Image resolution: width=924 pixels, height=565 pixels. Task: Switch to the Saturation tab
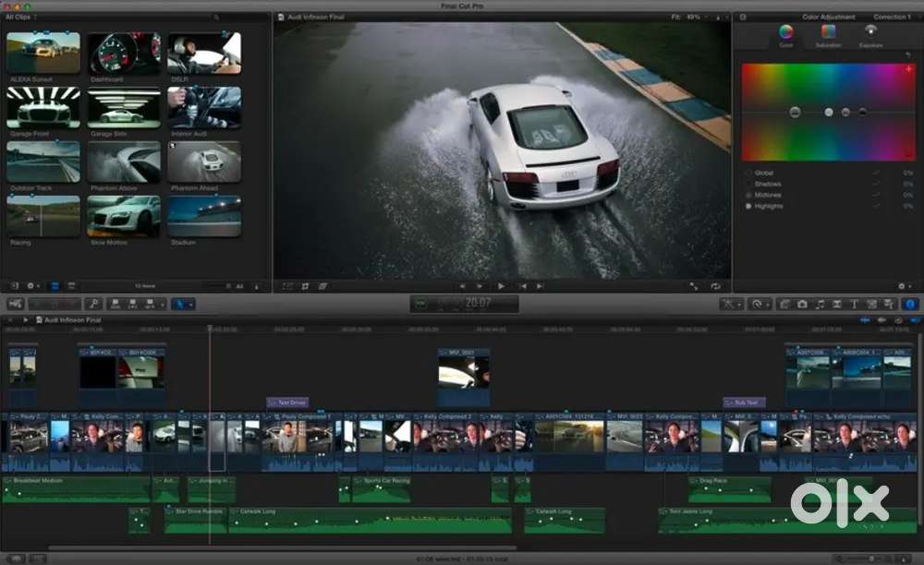tap(830, 37)
